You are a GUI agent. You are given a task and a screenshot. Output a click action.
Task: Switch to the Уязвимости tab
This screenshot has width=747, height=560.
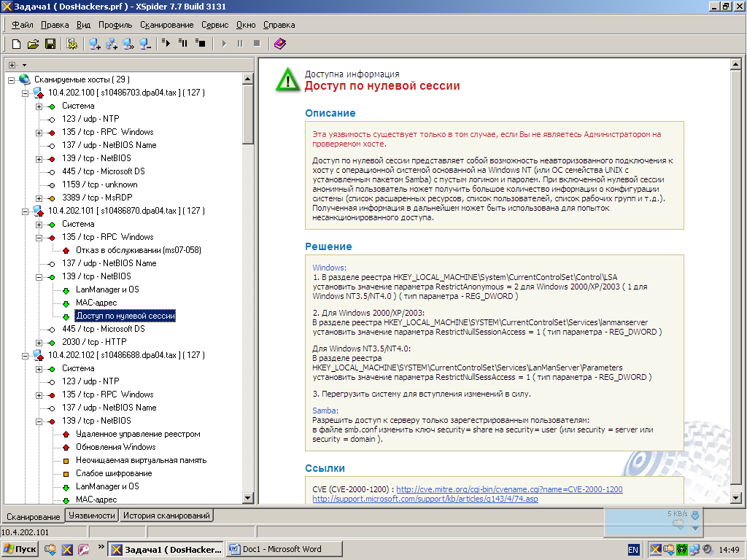[91, 516]
